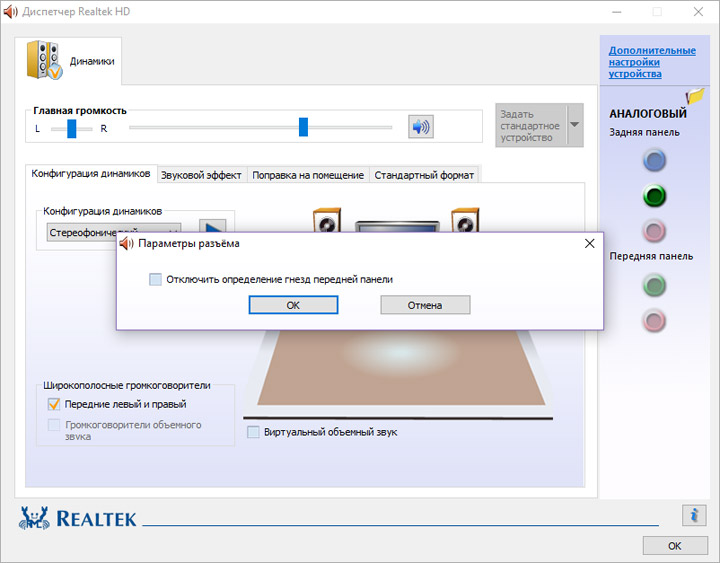
Task: Click the Передняя панель label
Action: point(651,256)
